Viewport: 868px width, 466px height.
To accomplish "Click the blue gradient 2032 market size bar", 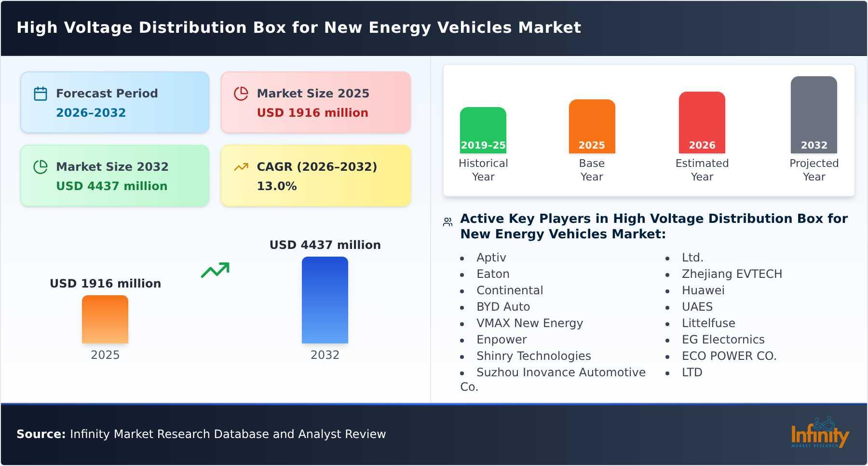I will pyautogui.click(x=325, y=300).
